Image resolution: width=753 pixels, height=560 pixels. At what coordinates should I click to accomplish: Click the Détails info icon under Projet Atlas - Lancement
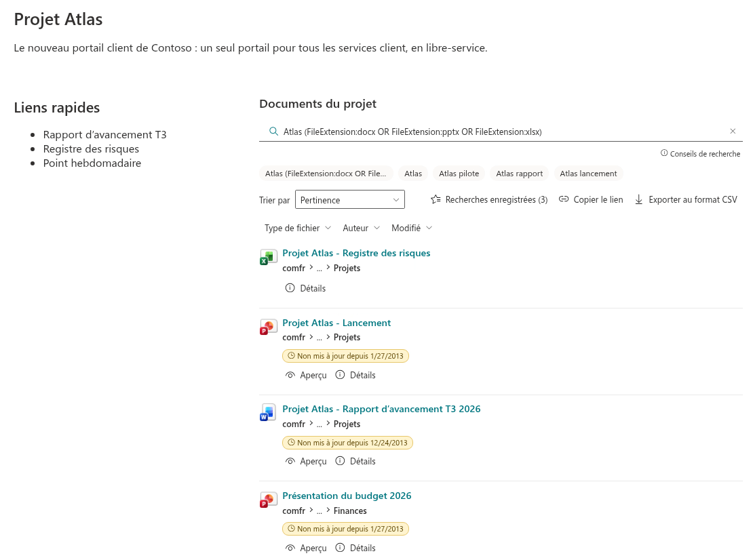(x=340, y=375)
